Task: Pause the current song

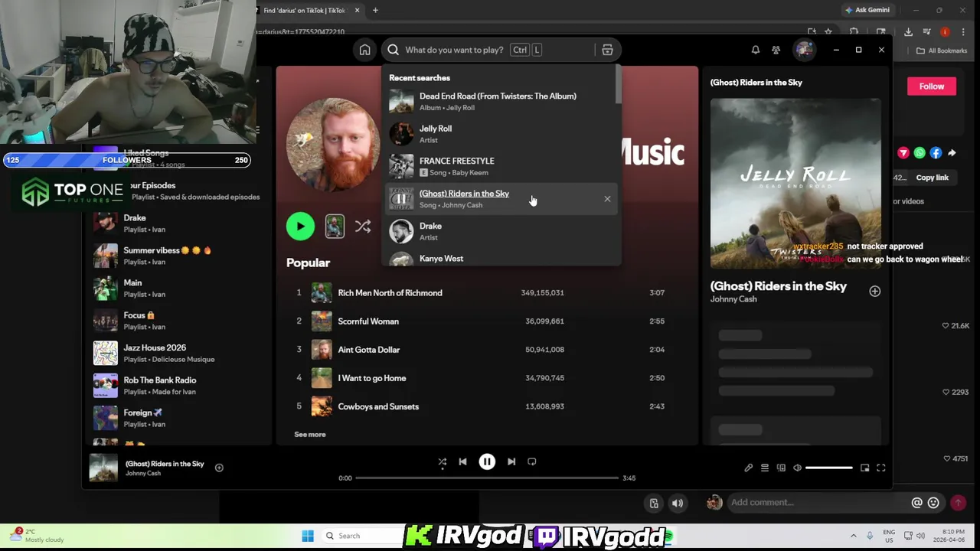Action: click(487, 461)
